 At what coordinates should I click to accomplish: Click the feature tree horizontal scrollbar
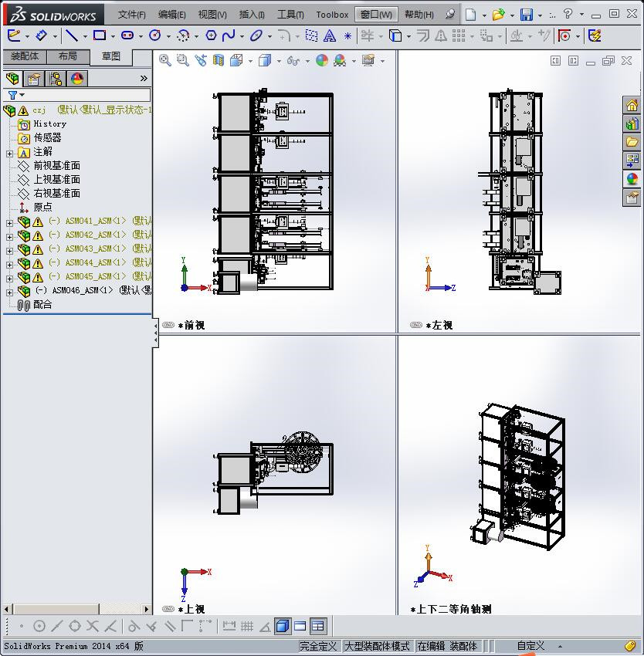coord(76,609)
